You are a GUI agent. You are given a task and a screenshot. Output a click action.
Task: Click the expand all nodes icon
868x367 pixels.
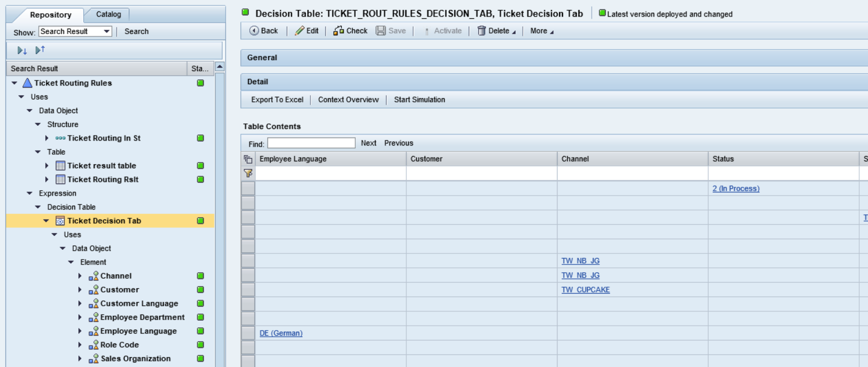click(22, 50)
